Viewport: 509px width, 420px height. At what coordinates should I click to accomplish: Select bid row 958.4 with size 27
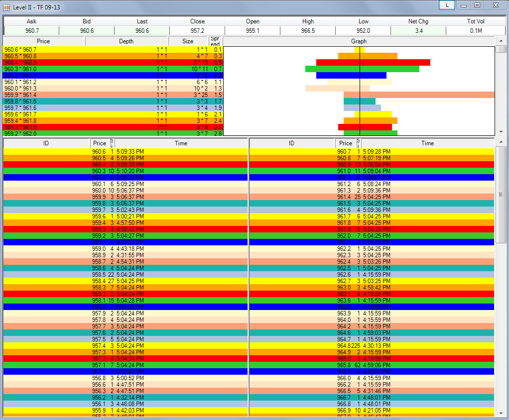click(x=126, y=281)
